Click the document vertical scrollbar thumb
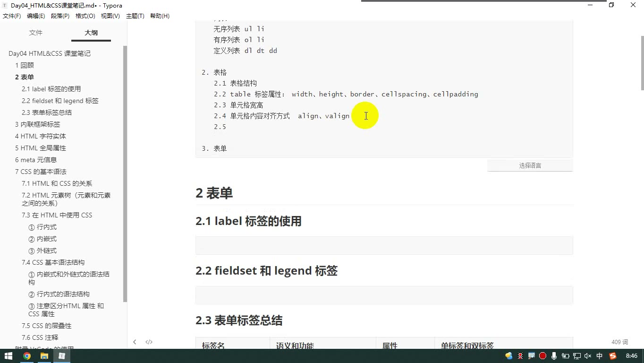 pos(642,63)
